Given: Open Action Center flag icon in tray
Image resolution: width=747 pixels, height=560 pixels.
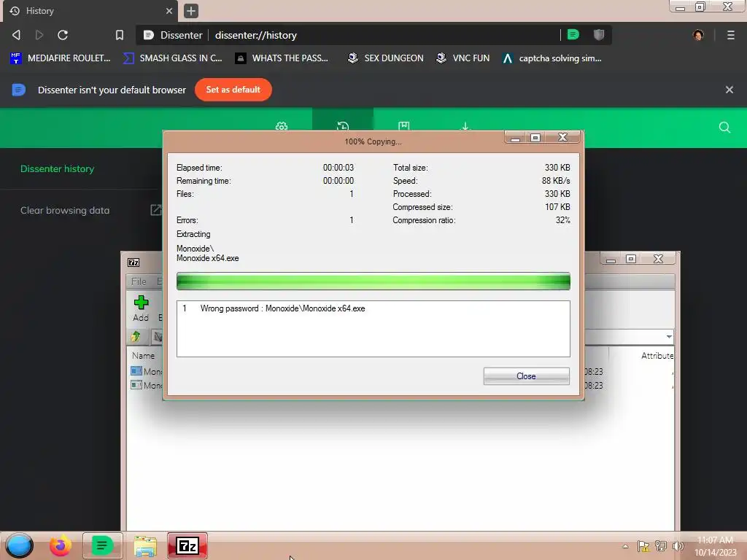Looking at the screenshot, I should pos(643,546).
